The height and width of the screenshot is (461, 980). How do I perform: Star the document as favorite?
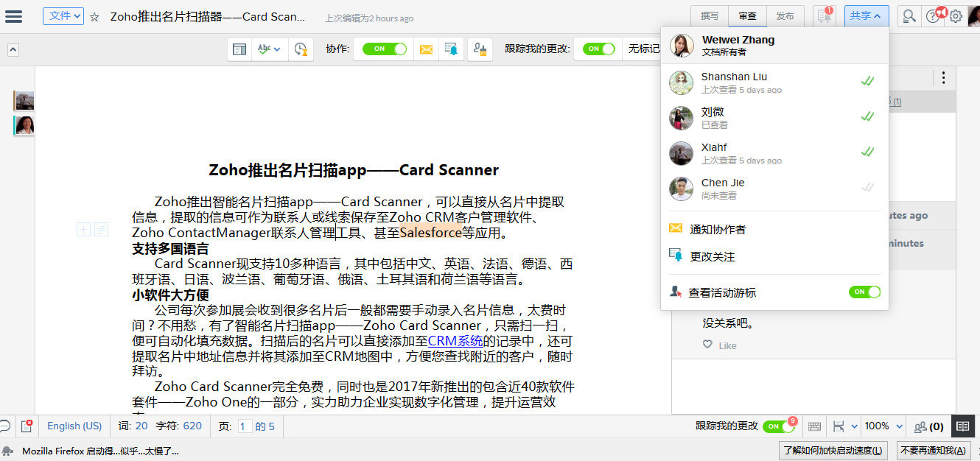[94, 17]
